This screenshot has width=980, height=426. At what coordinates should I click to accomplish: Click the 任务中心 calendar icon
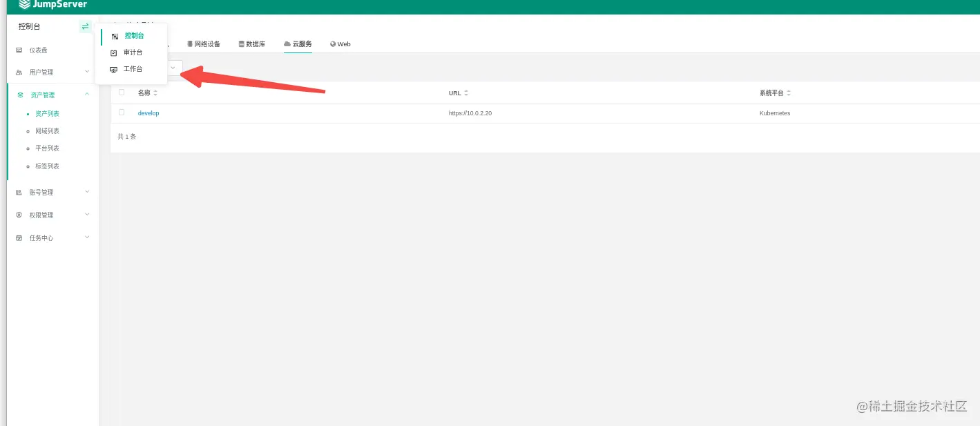click(19, 238)
